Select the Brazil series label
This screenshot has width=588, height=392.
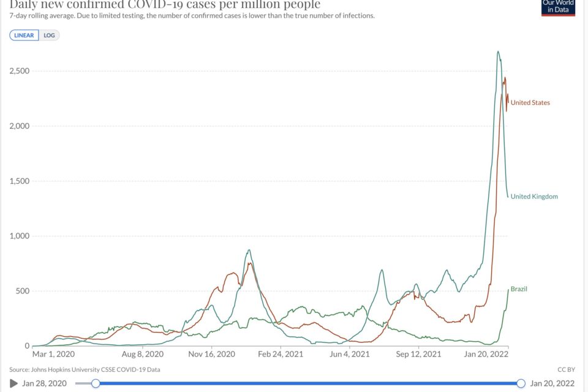point(519,289)
